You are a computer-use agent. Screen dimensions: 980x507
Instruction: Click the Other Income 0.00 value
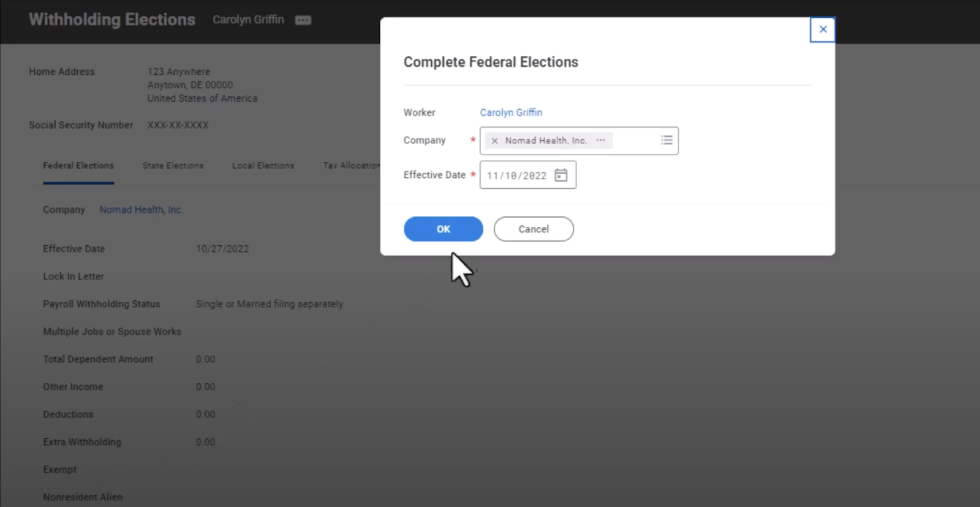(205, 387)
